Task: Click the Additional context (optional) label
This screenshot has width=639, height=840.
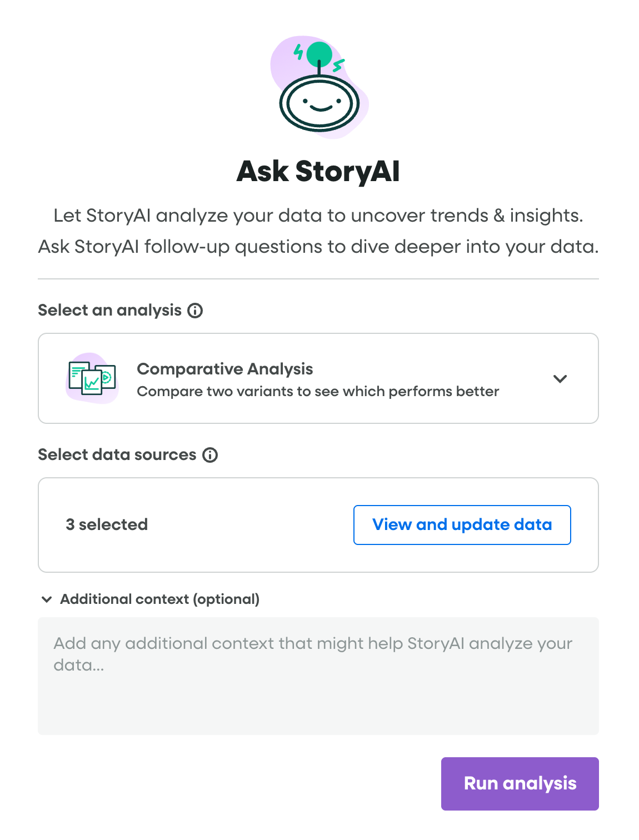Action: click(x=159, y=599)
